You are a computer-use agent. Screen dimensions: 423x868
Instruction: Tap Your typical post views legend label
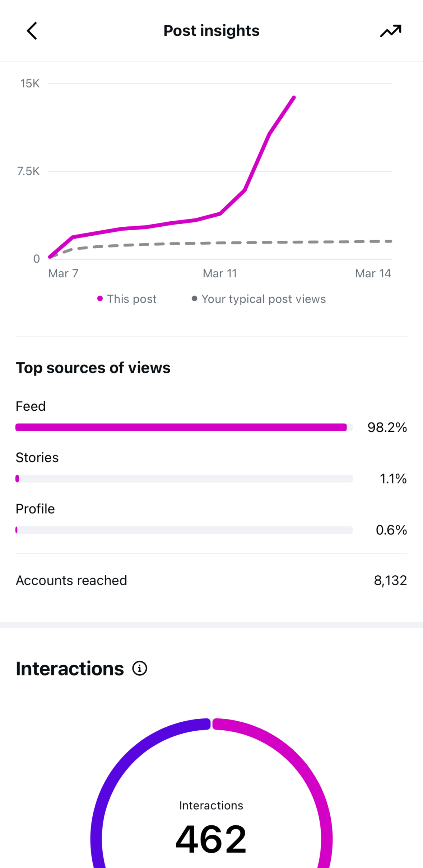[264, 299]
